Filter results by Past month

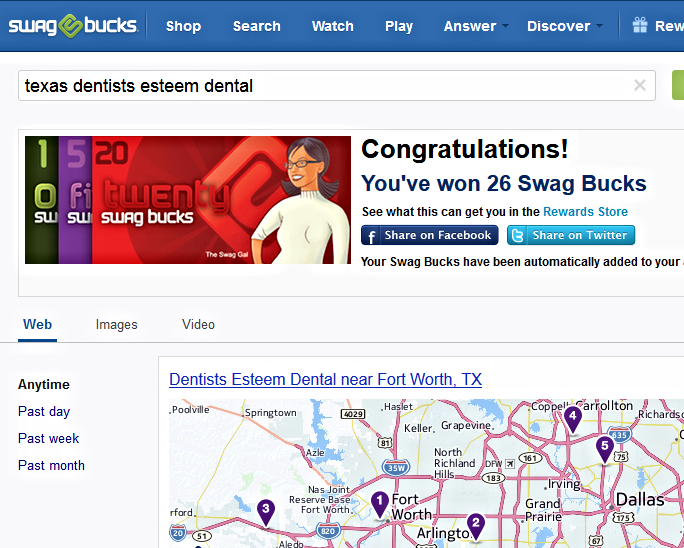pyautogui.click(x=51, y=466)
